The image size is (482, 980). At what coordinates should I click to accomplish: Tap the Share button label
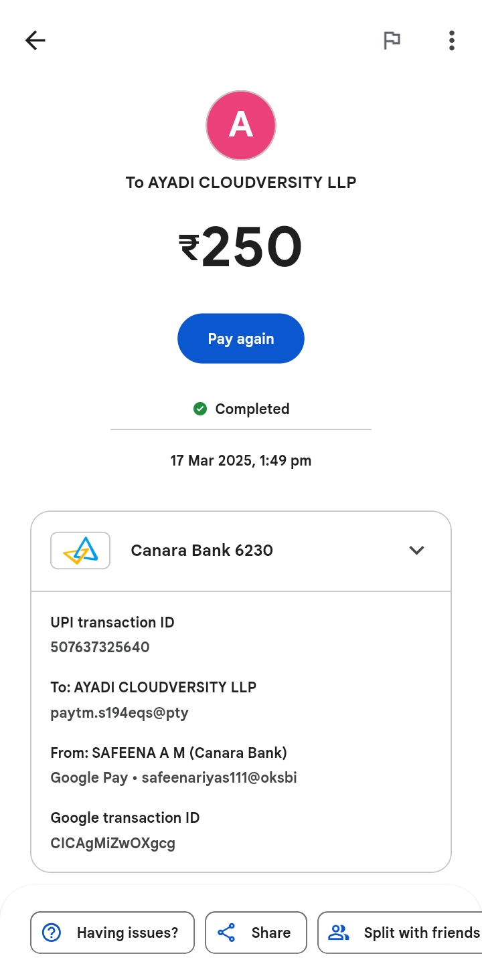click(x=270, y=933)
